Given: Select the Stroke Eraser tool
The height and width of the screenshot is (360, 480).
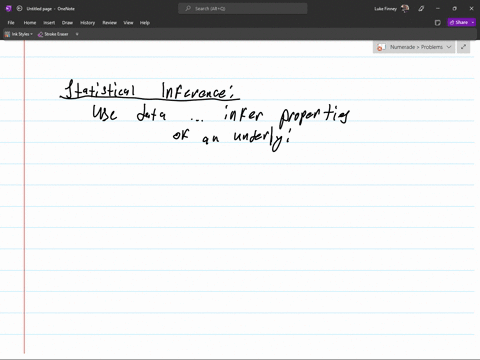Looking at the screenshot, I should point(53,34).
